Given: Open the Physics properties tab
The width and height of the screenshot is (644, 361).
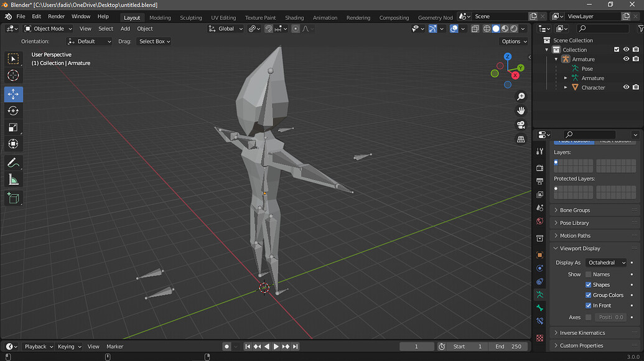Looking at the screenshot, I should tap(539, 268).
